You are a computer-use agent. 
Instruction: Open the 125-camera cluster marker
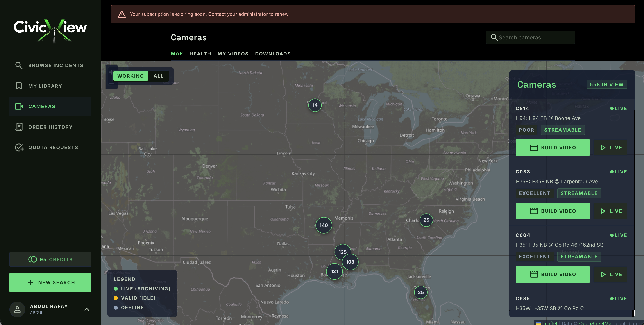[x=342, y=252]
